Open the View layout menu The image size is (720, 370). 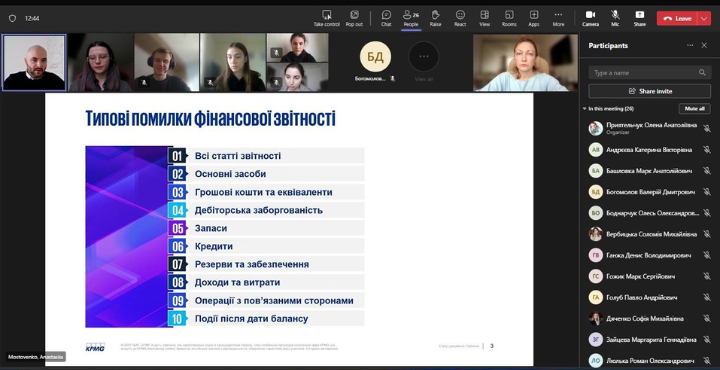pyautogui.click(x=484, y=18)
